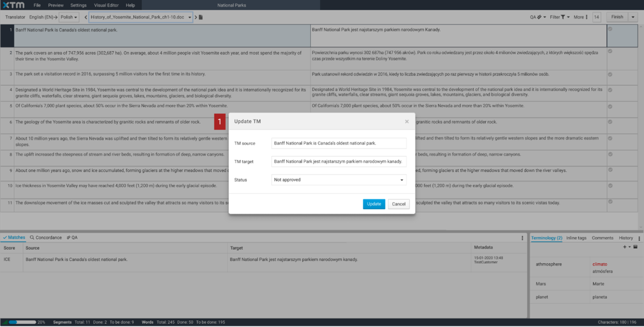Add a new term with the plus icon
644x327 pixels.
[624, 247]
